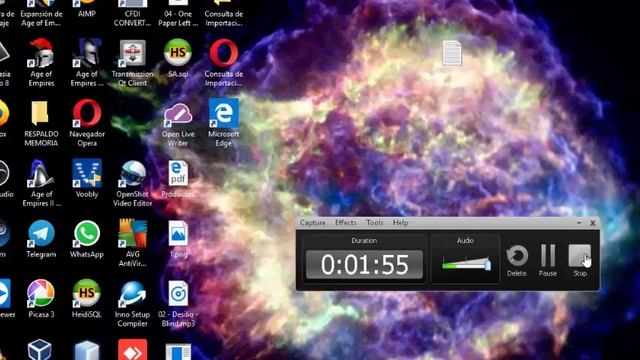Screen dimensions: 640x360
Task: Open the Effects menu
Action: pos(346,223)
